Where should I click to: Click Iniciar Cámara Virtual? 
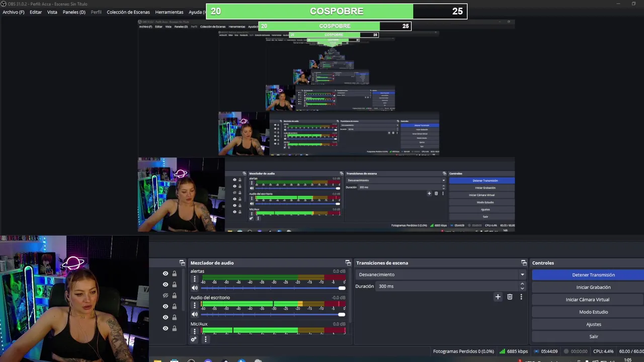click(x=588, y=300)
